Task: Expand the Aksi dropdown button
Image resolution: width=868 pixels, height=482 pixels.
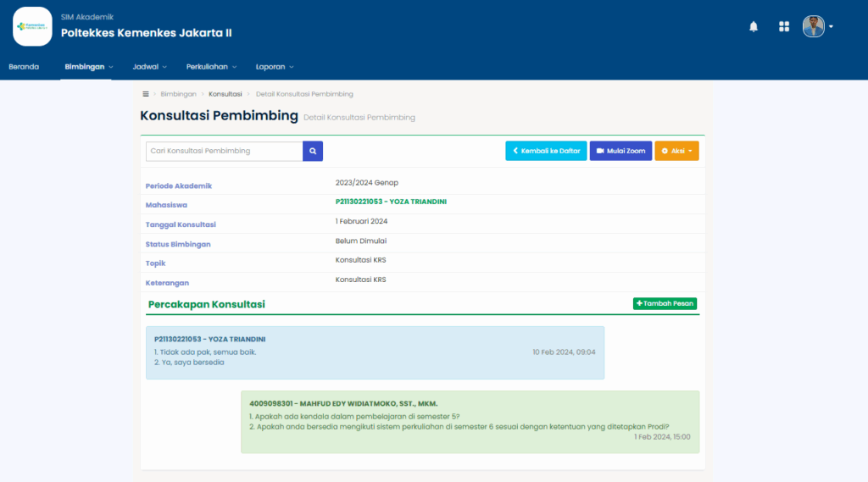Action: (x=676, y=151)
